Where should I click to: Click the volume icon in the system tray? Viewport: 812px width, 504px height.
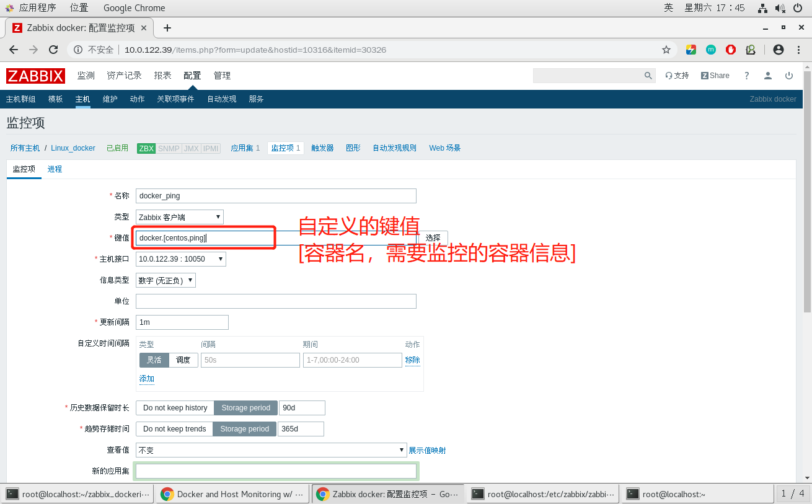point(780,7)
